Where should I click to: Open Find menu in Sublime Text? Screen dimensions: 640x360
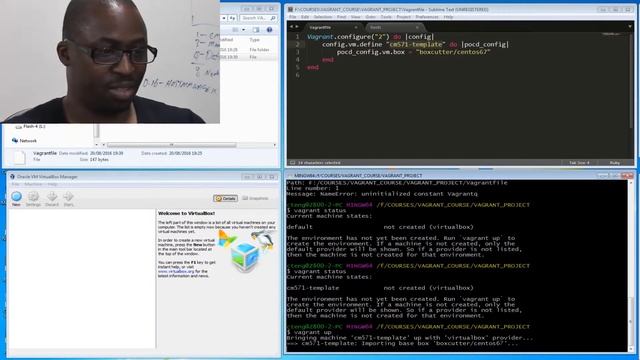point(341,17)
